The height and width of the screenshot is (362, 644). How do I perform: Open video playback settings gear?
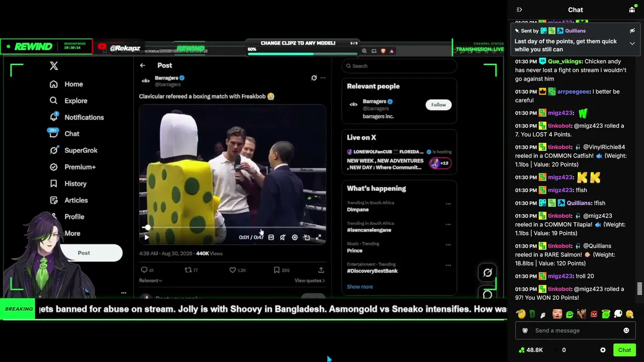[295, 237]
